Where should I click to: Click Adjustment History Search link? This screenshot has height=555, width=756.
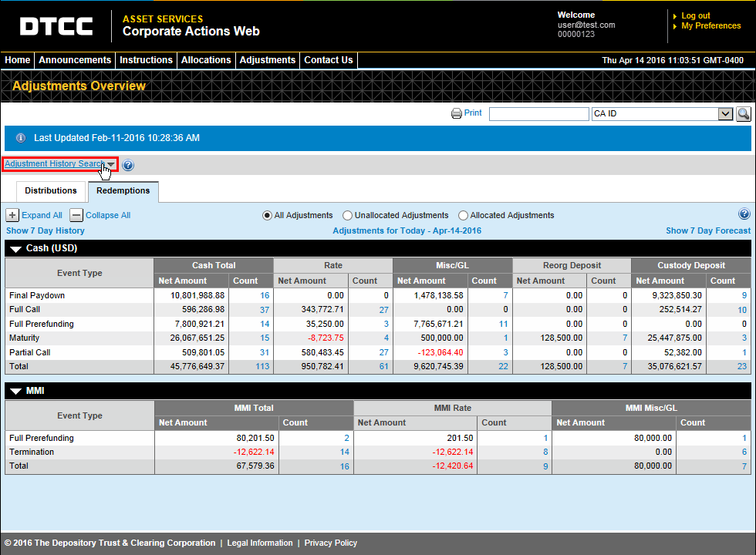coord(55,163)
